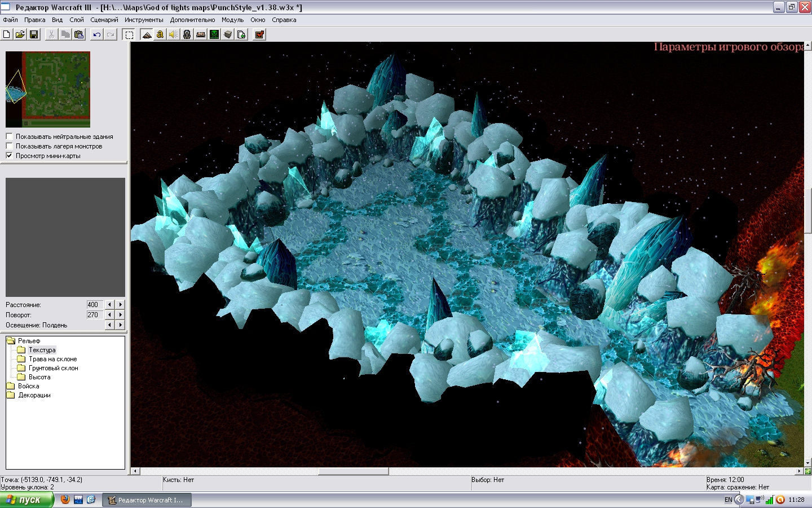Image resolution: width=812 pixels, height=508 pixels.
Task: Select the Высота tree item
Action: tap(39, 377)
